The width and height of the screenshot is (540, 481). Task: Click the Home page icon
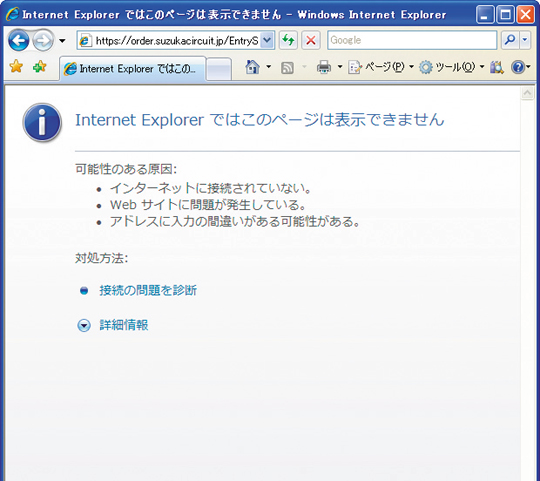[x=252, y=67]
